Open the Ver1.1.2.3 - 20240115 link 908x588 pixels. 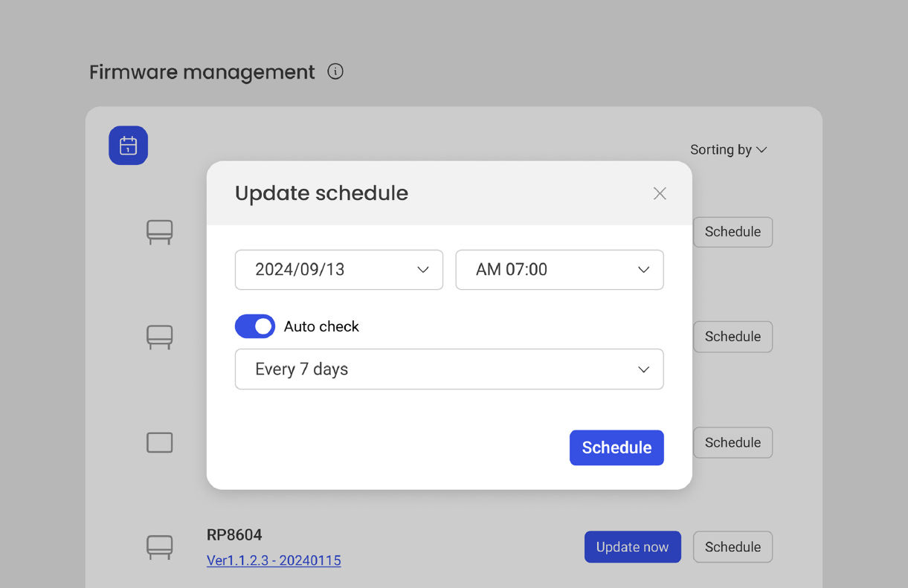click(x=273, y=560)
